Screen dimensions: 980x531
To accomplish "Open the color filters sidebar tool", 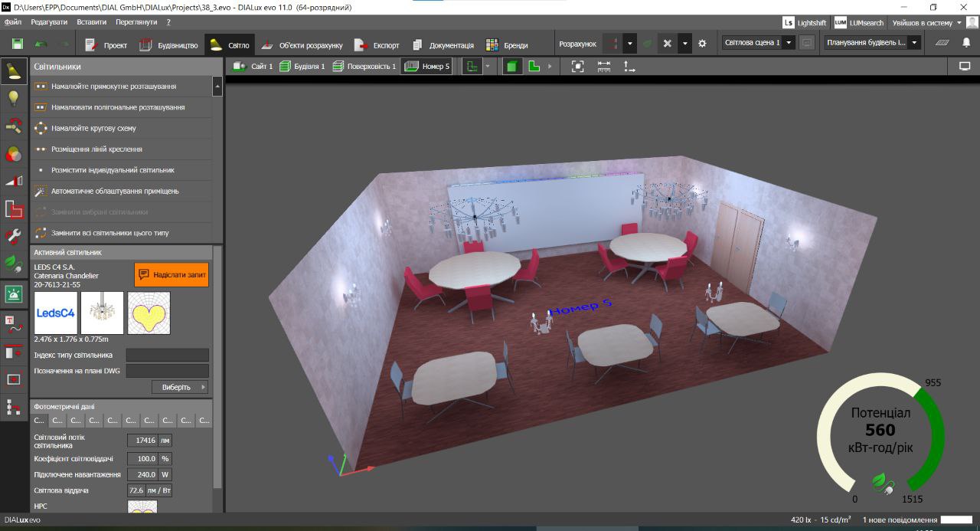I will 14,153.
